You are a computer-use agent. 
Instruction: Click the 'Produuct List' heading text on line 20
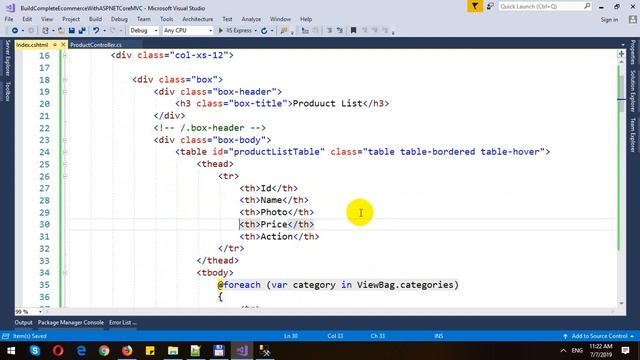click(x=327, y=103)
